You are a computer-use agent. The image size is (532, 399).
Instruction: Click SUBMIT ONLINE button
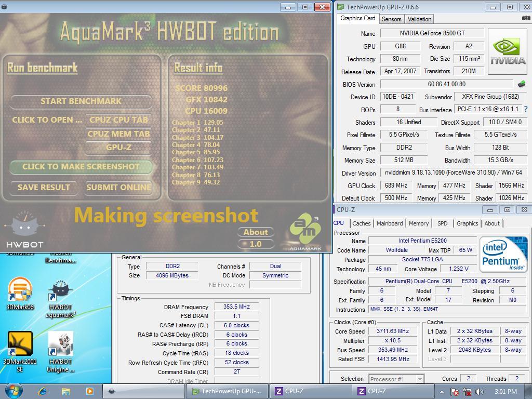tap(118, 187)
